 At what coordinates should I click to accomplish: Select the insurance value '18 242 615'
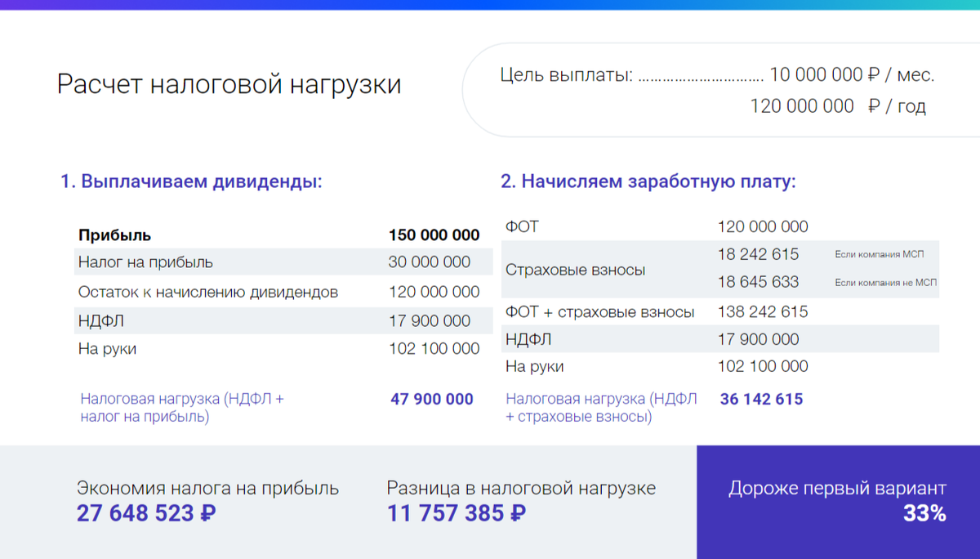(x=758, y=254)
